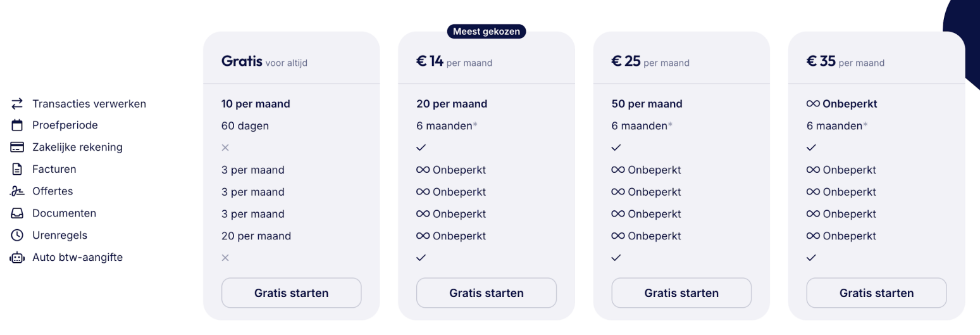This screenshot has height=335, width=980.
Task: Click the €14 per maand price heading
Action: pyautogui.click(x=454, y=62)
